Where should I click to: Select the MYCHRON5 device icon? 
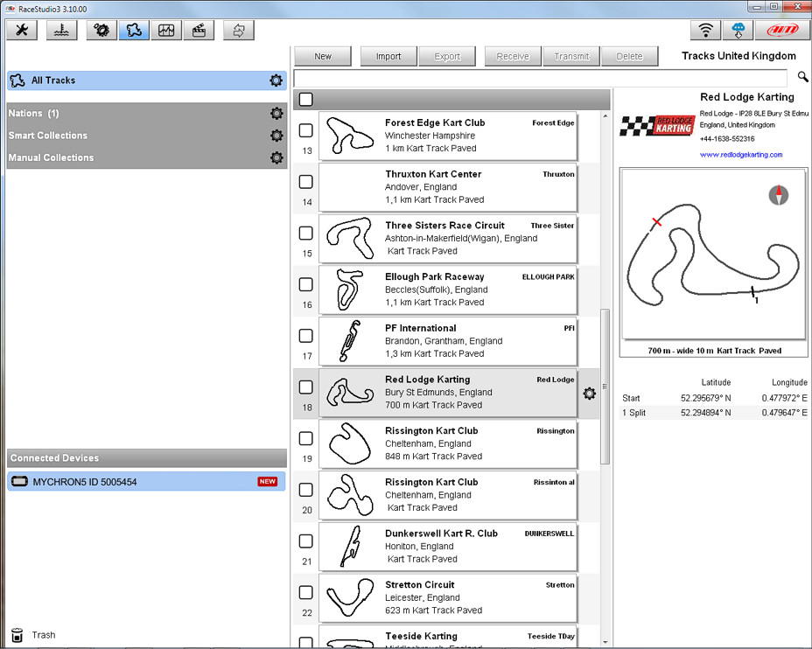tap(19, 482)
